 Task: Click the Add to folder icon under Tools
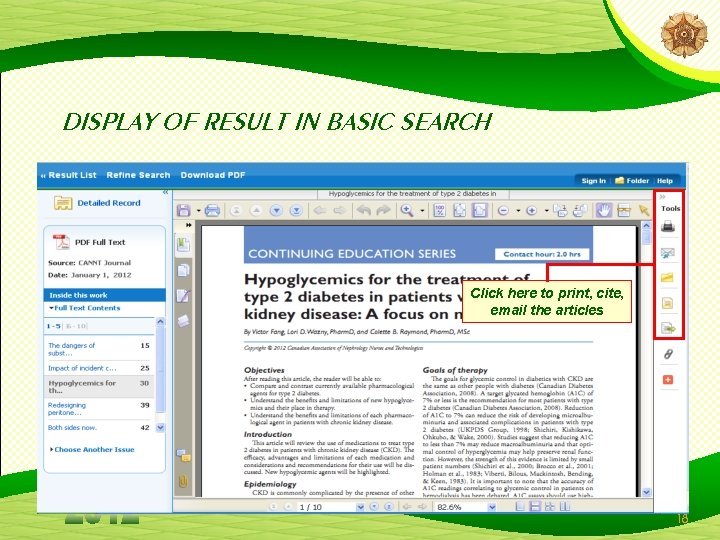point(667,277)
